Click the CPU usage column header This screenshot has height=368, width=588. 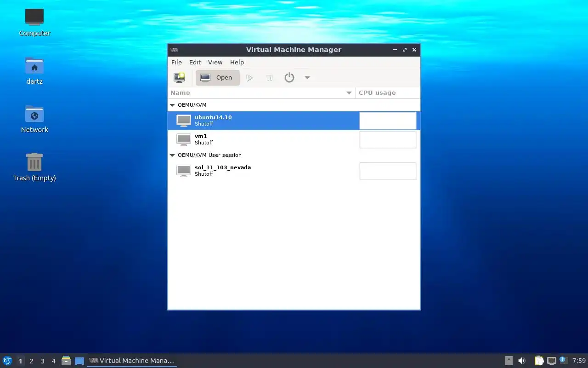click(x=388, y=92)
